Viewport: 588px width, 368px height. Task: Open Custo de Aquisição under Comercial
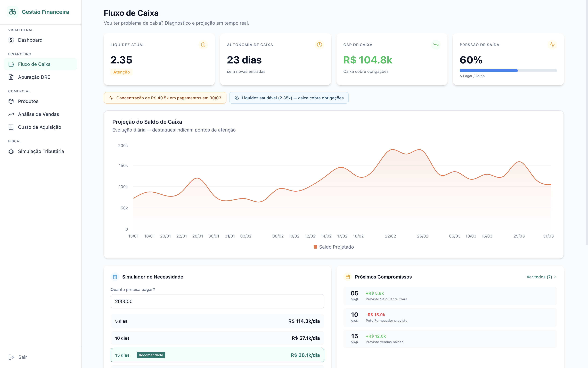tap(40, 127)
